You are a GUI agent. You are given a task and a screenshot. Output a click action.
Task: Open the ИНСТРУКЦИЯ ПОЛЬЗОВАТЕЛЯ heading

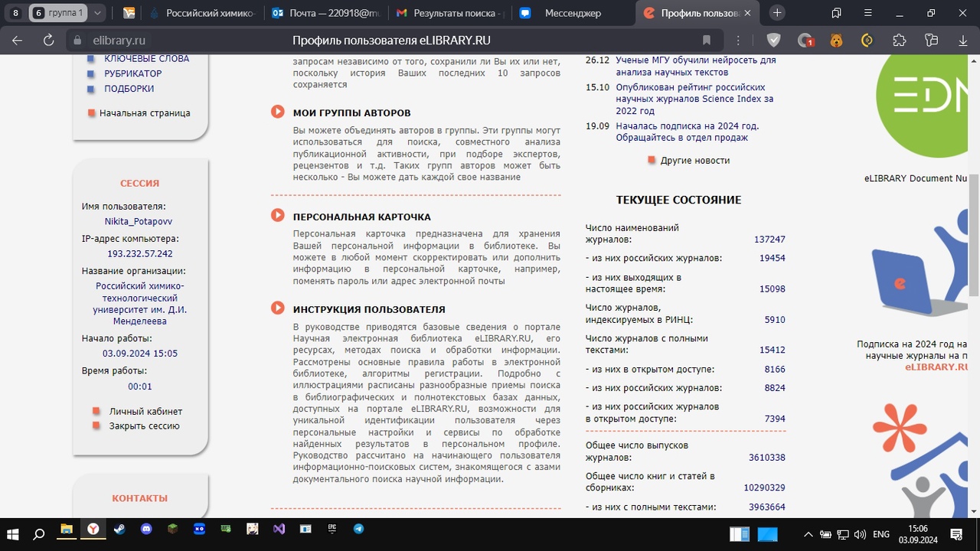(369, 309)
